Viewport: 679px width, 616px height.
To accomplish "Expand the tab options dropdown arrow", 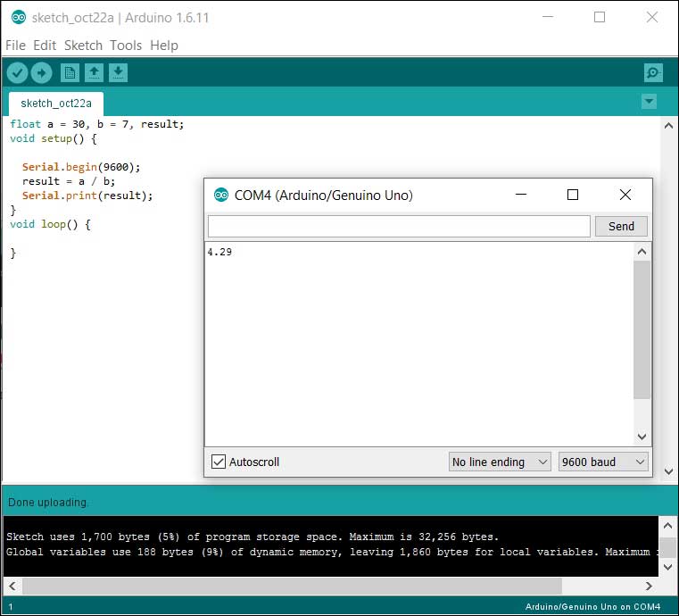I will coord(649,102).
